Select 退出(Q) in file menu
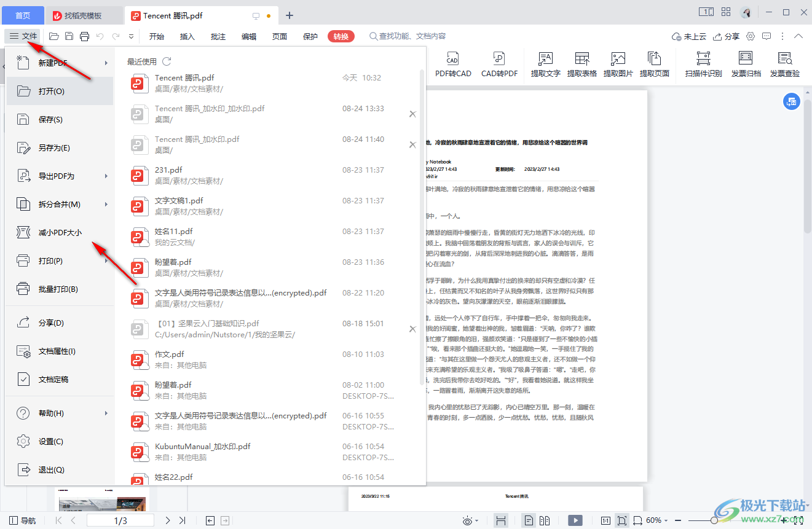Image resolution: width=812 pixels, height=529 pixels. click(60, 469)
